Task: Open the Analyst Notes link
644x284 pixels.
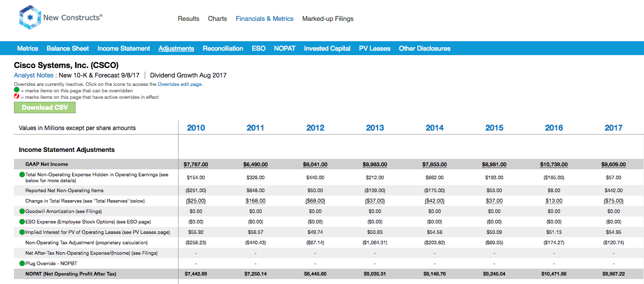Action: coord(33,75)
